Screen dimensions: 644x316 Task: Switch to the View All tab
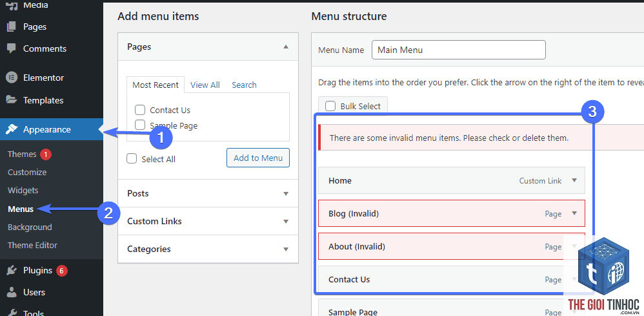click(205, 85)
